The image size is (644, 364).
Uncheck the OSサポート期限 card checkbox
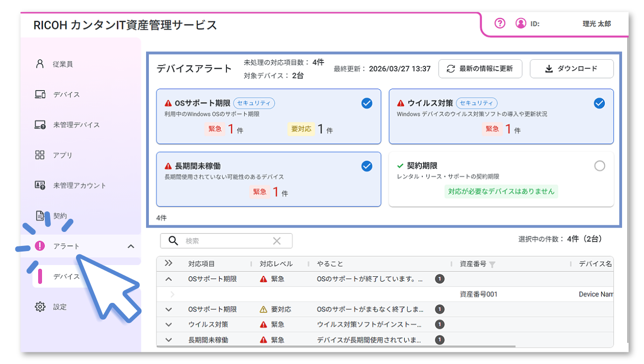click(x=367, y=103)
